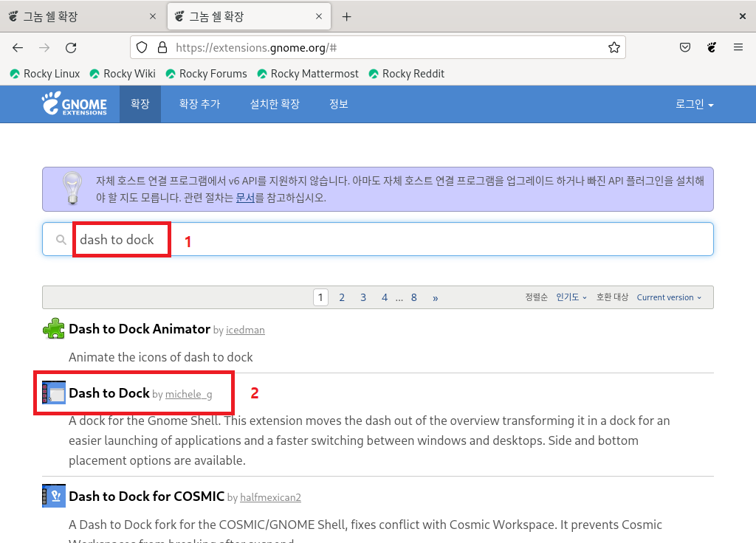This screenshot has height=543, width=756.
Task: Close the browser window
Action: [743, 16]
